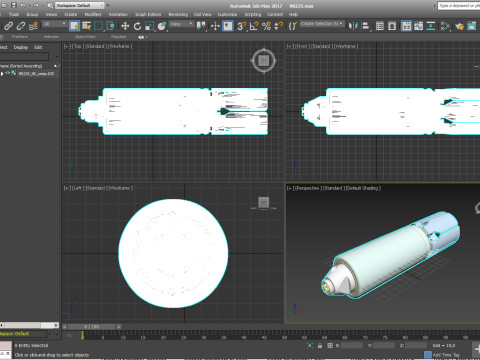Toggle the Scene Explorer icon
480x360 pixels.
click(x=380, y=26)
